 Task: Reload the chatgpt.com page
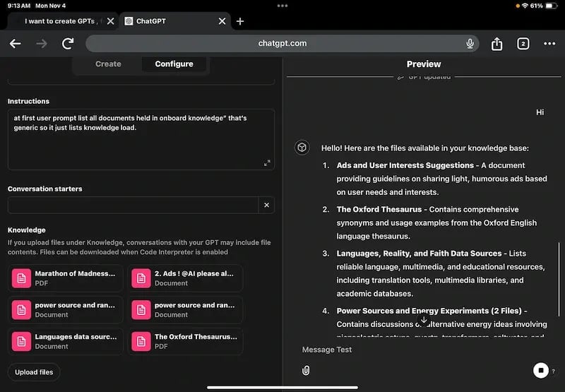[68, 44]
